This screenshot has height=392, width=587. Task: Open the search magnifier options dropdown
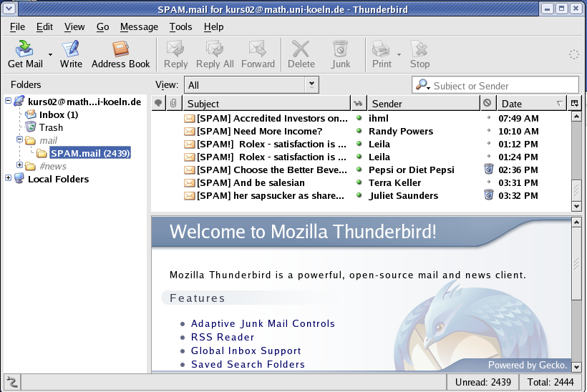422,85
